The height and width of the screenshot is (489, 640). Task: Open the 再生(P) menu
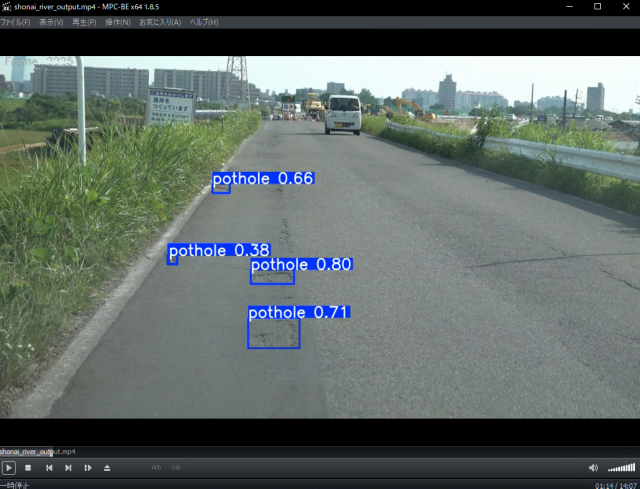pos(84,22)
